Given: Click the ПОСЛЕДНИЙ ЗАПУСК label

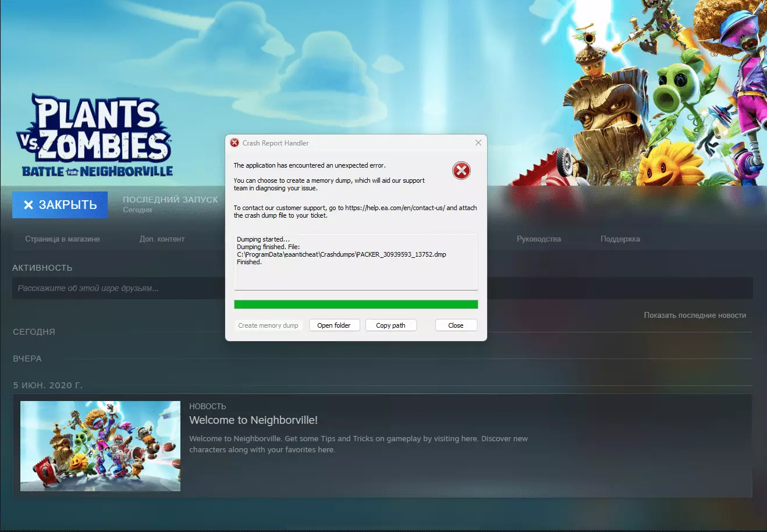Looking at the screenshot, I should point(171,200).
